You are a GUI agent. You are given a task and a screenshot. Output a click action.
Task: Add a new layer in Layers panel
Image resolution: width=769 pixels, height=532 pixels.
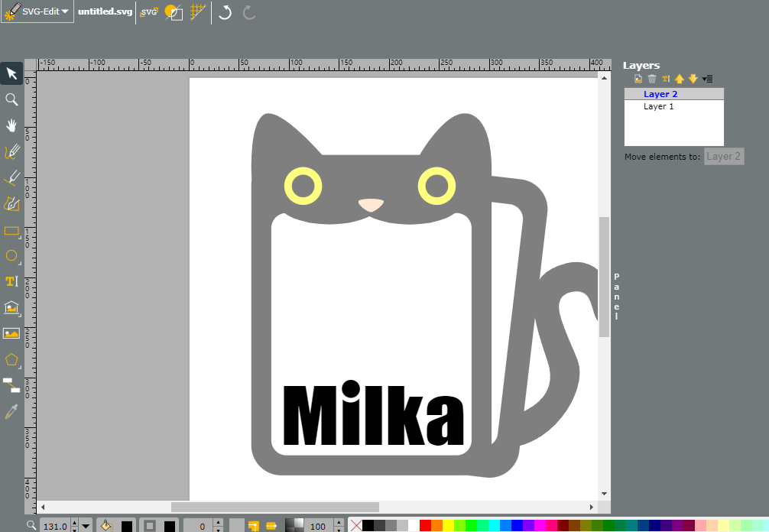click(x=638, y=79)
